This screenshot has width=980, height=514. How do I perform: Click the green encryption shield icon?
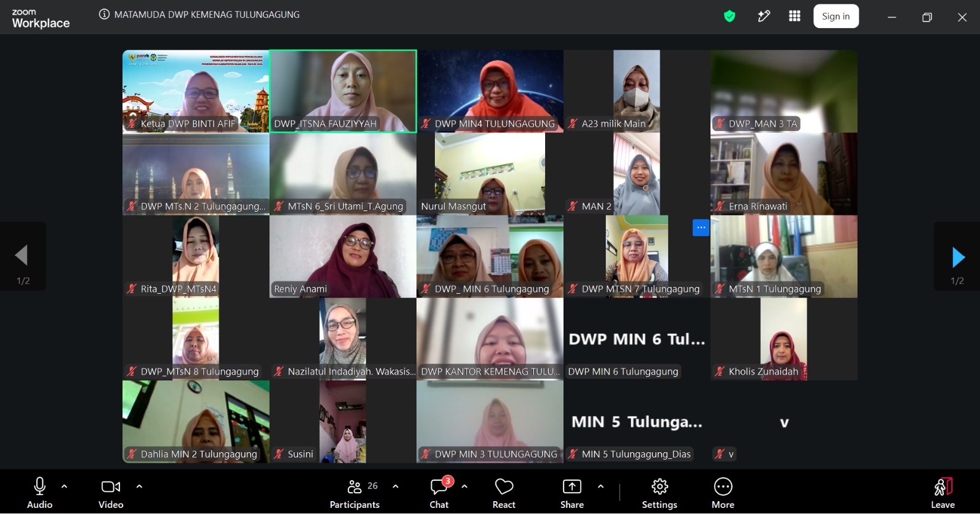pyautogui.click(x=729, y=17)
